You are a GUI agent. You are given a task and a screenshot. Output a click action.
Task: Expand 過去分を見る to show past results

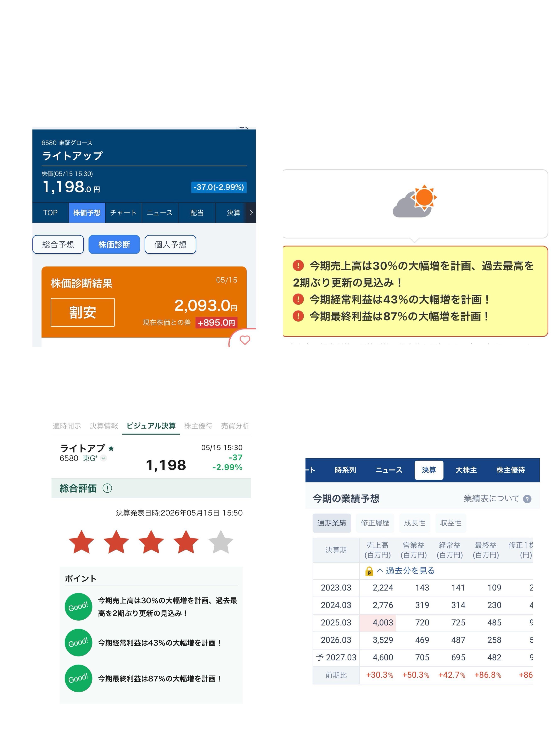405,571
